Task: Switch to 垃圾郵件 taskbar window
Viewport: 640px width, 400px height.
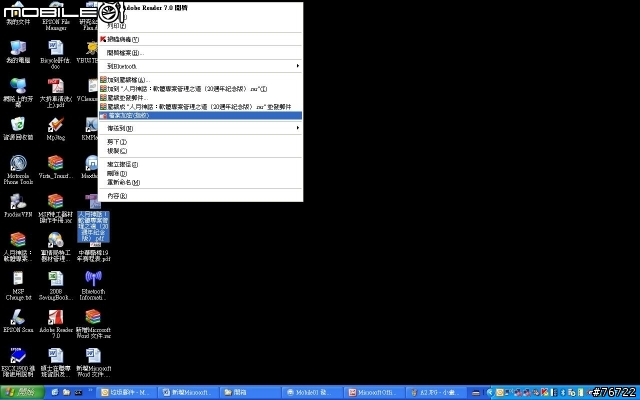Action: [129, 393]
